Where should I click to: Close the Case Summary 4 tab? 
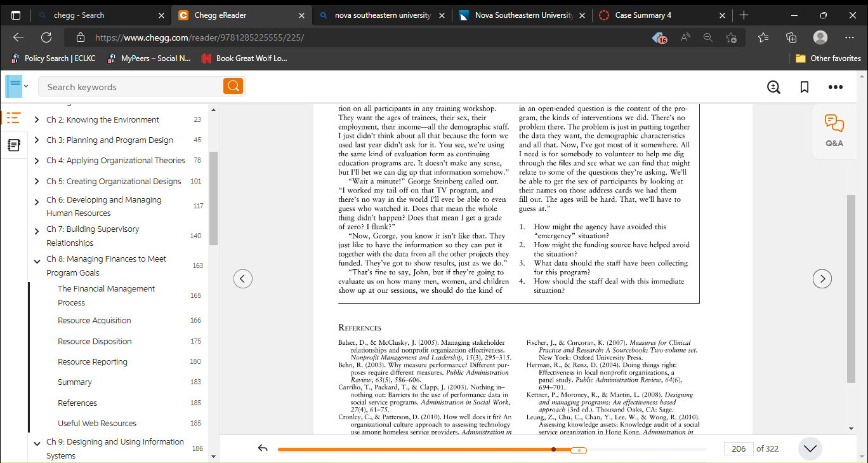(x=722, y=15)
